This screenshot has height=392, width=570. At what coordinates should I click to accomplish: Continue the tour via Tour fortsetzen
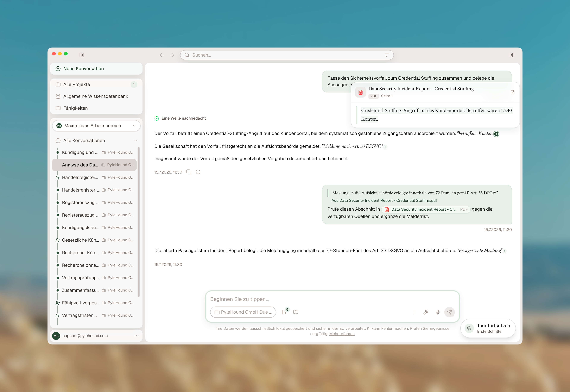tap(488, 328)
